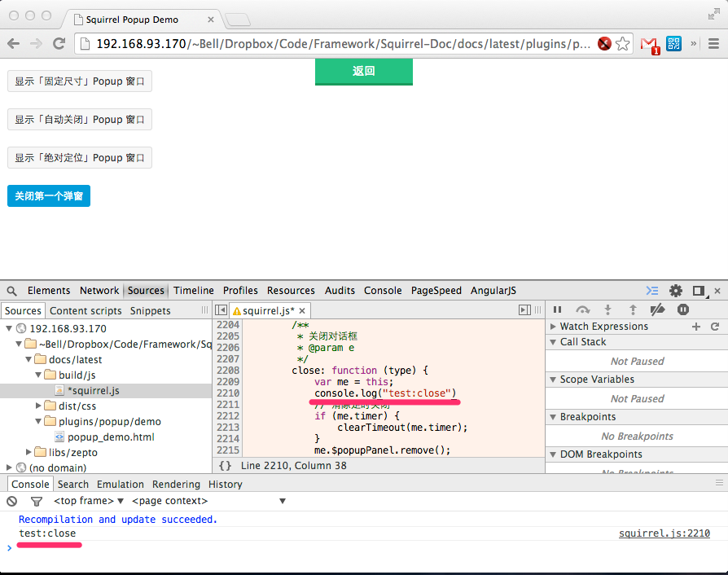Open the AngularJS panel
The width and height of the screenshot is (728, 575).
pos(493,291)
